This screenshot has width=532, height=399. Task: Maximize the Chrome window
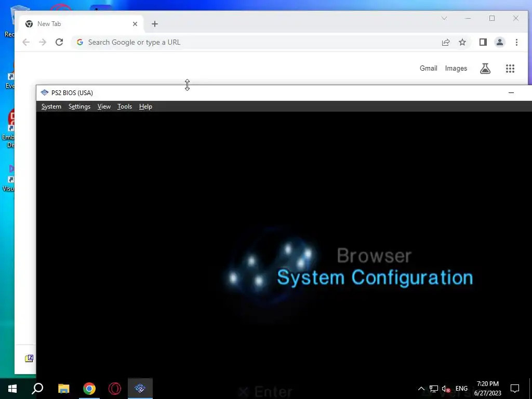(x=492, y=18)
